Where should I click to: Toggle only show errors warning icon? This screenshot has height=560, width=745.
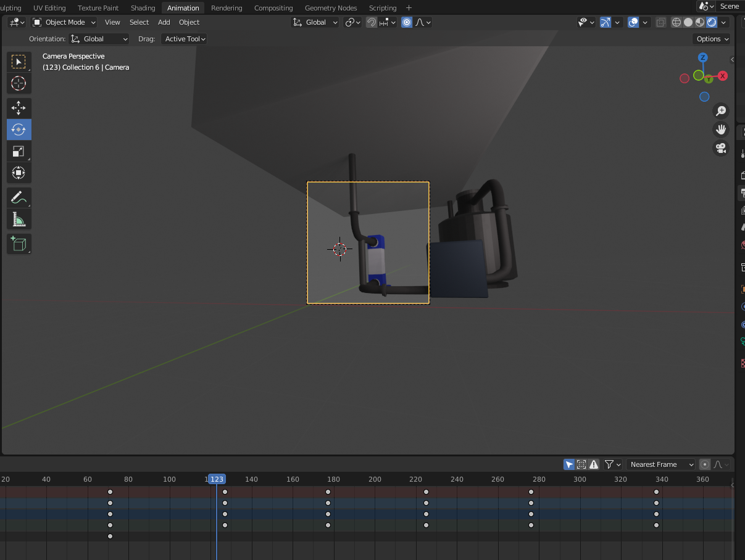pyautogui.click(x=594, y=464)
